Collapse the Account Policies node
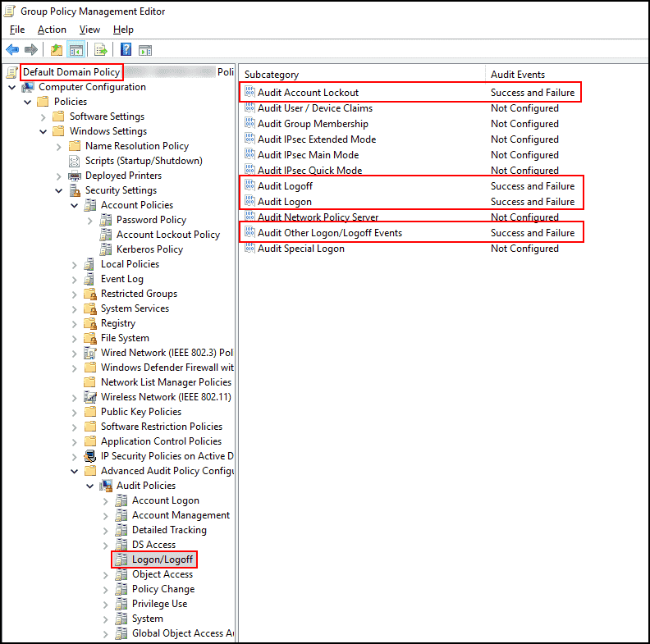Viewport: 650px width, 644px height. click(75, 206)
